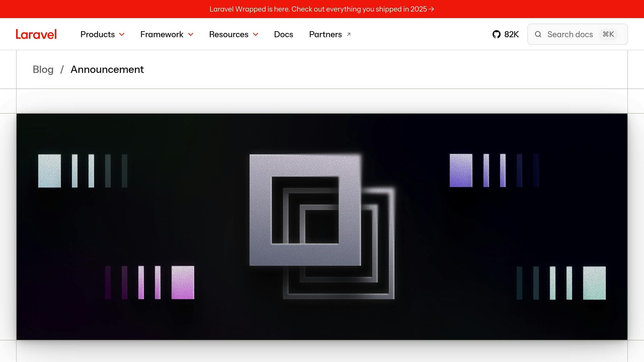Click the Announcement breadcrumb label

click(107, 69)
